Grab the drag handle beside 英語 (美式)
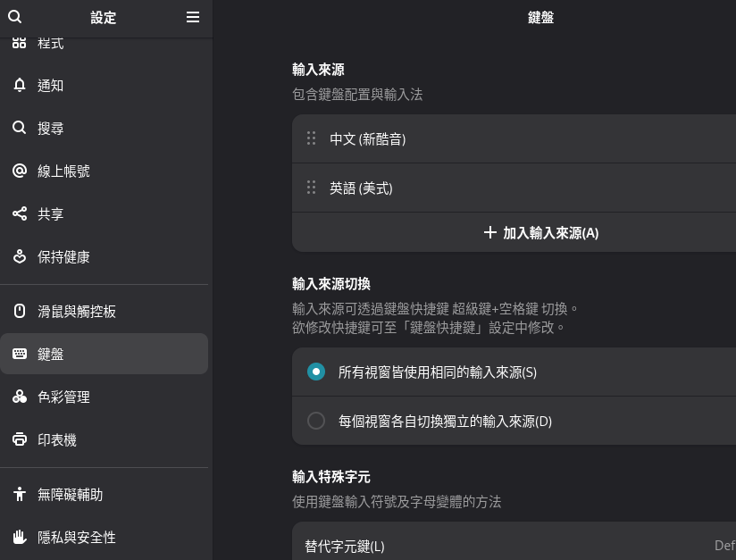The width and height of the screenshot is (736, 560). (x=311, y=188)
